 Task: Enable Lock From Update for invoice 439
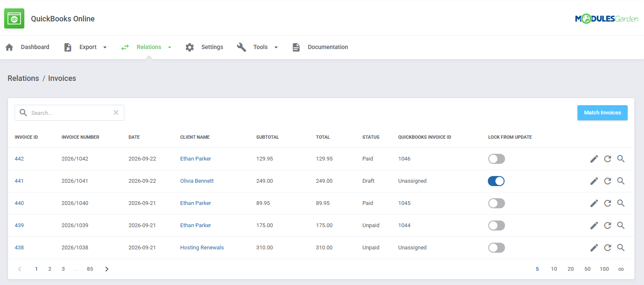[x=497, y=225]
